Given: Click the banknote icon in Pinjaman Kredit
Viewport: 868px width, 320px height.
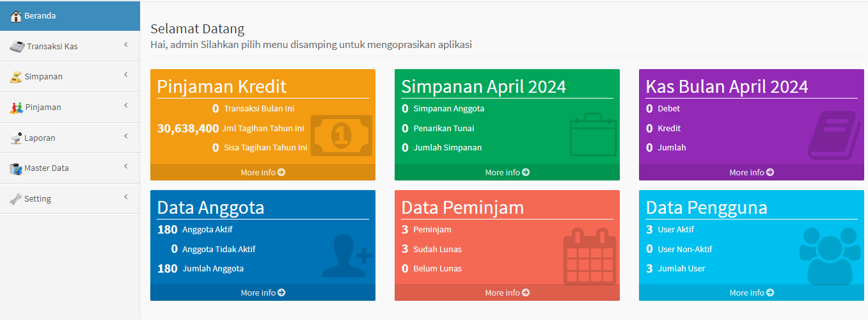Looking at the screenshot, I should pos(341,135).
